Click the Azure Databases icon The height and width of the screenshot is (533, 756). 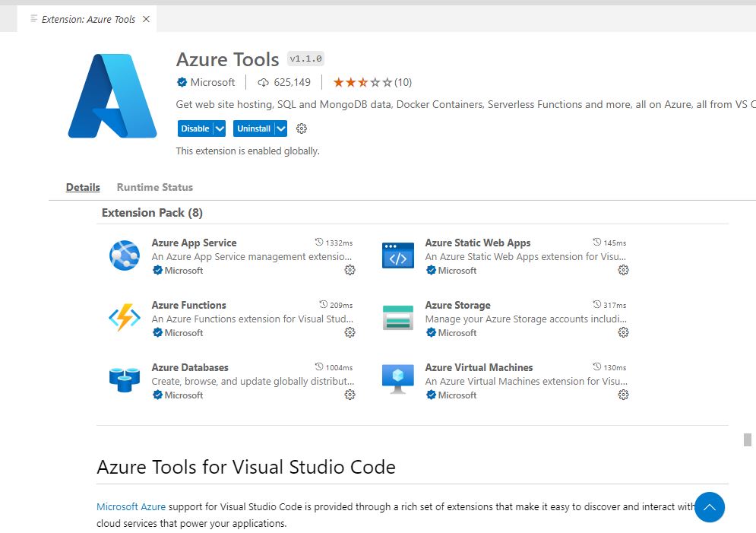tap(125, 379)
